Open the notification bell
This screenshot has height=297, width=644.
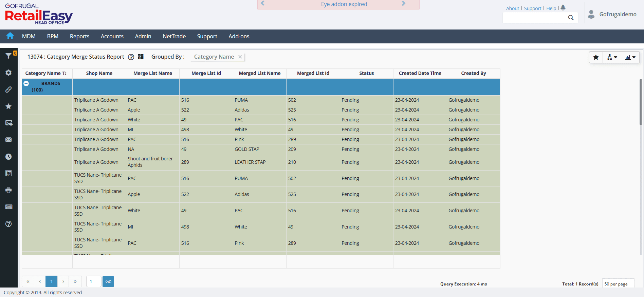click(563, 8)
